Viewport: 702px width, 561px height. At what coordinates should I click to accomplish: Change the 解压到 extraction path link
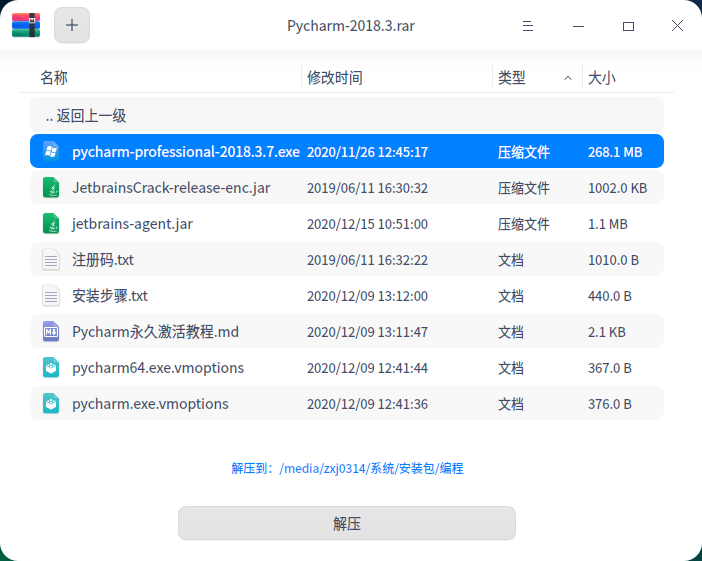tap(347, 468)
